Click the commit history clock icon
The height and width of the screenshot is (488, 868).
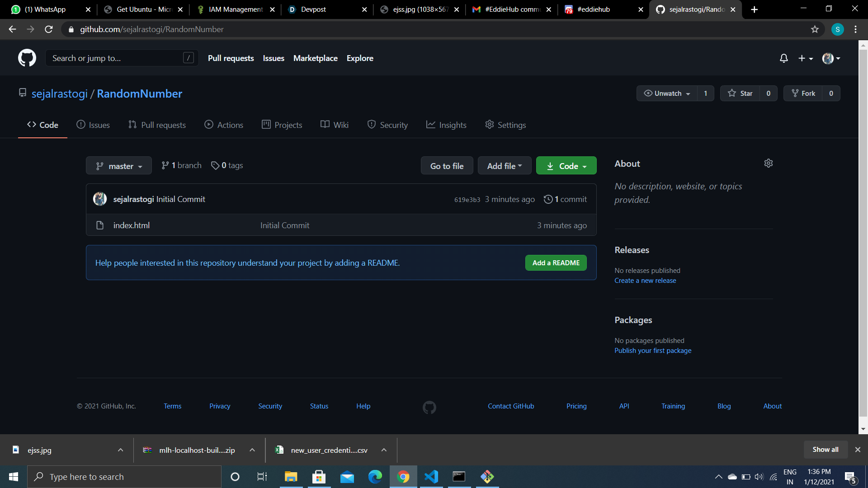pyautogui.click(x=547, y=199)
